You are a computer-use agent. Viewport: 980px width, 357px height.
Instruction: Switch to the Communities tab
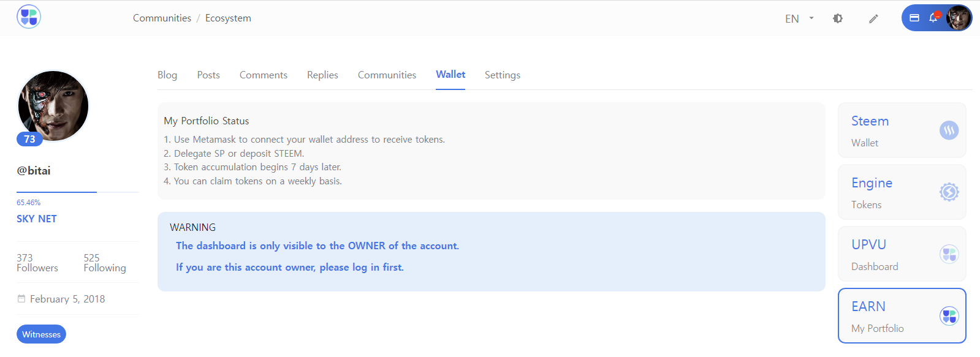(x=387, y=75)
